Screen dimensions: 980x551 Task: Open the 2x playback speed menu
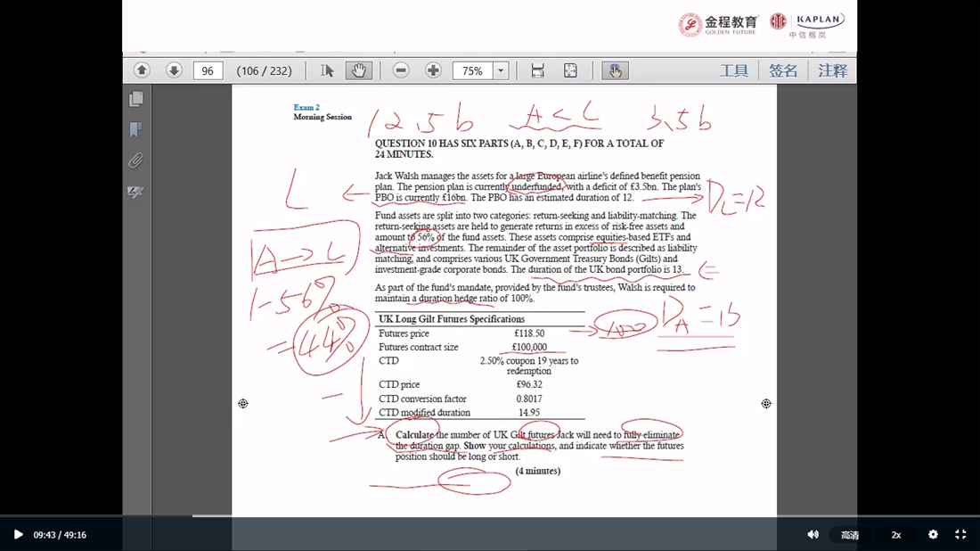tap(895, 535)
